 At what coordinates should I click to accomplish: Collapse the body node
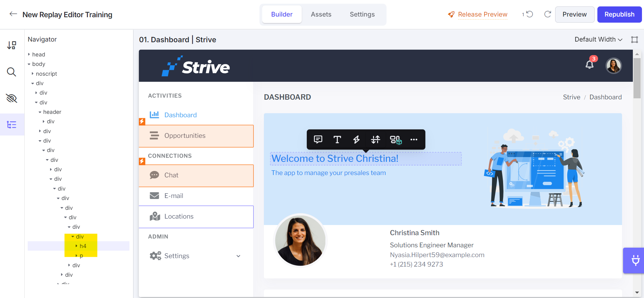click(x=29, y=64)
